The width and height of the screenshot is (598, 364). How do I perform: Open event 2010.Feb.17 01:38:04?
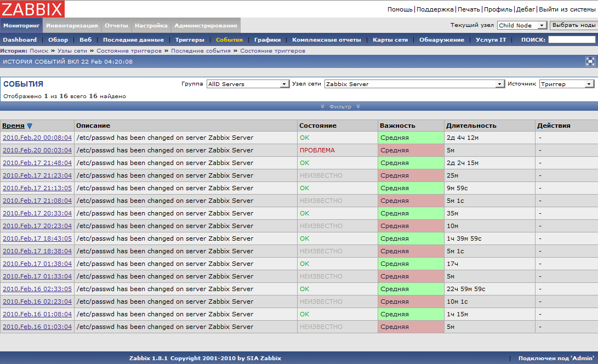click(x=37, y=264)
